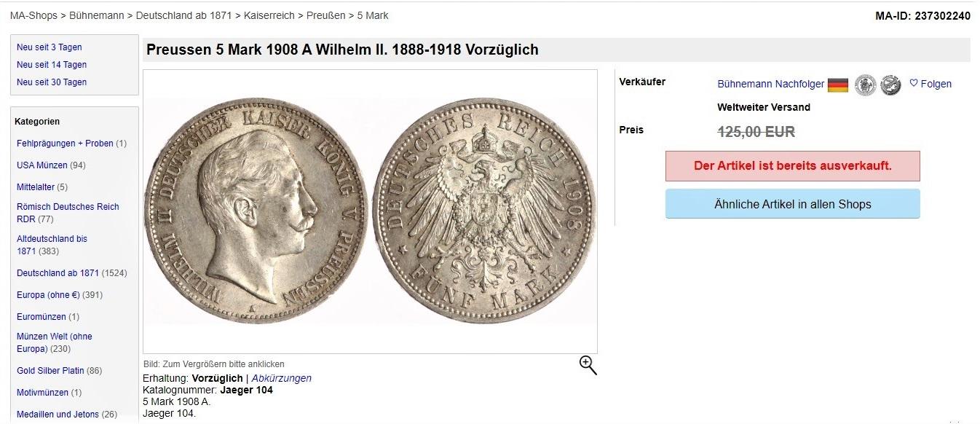Click the Ähnliche Artikel in allen Shops button
Image resolution: width=980 pixels, height=424 pixels.
793,204
